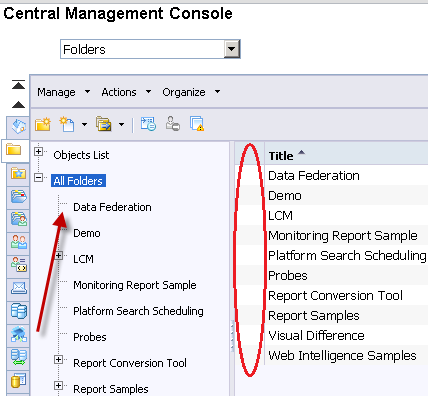The image size is (428, 396).
Task: Click Monitoring Report Sample in Title list
Action: [x=343, y=236]
